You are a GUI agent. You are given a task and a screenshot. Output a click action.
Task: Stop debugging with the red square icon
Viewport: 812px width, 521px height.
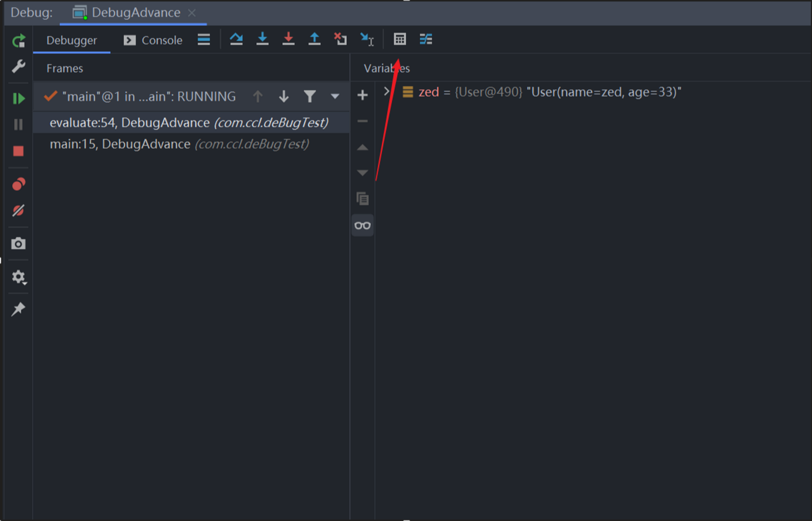point(19,151)
